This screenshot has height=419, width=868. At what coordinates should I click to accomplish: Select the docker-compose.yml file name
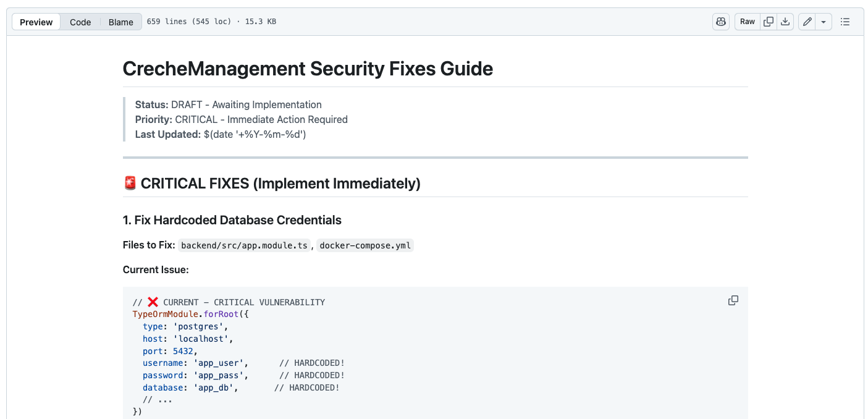point(365,245)
